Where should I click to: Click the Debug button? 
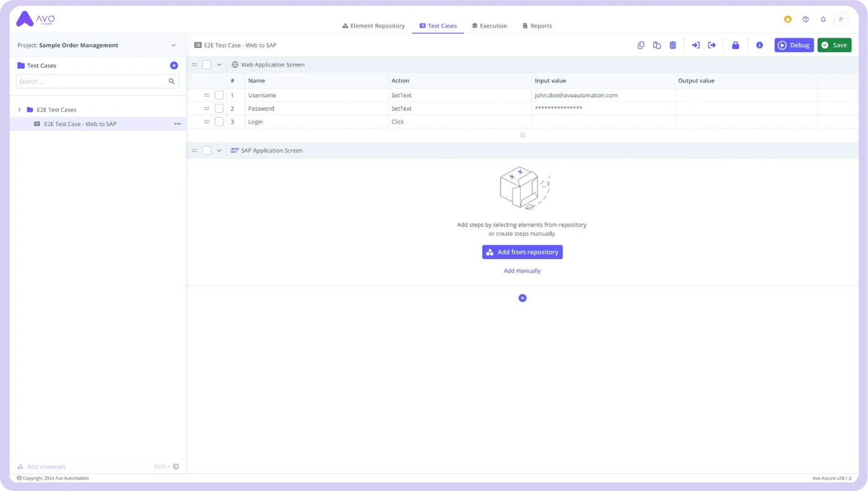point(794,45)
